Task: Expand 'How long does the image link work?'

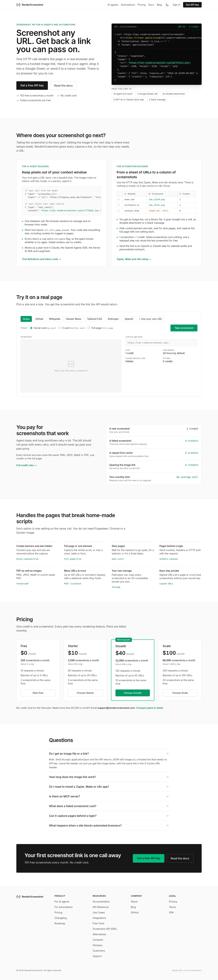Action: click(109, 777)
